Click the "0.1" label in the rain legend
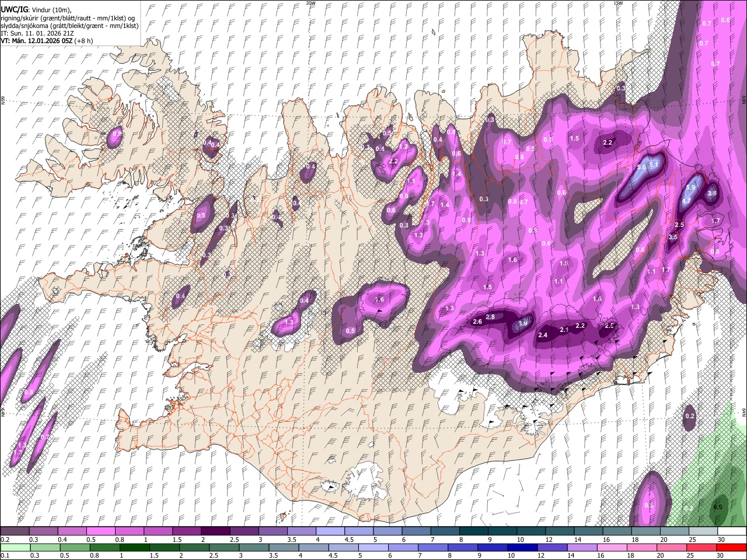 5,555
